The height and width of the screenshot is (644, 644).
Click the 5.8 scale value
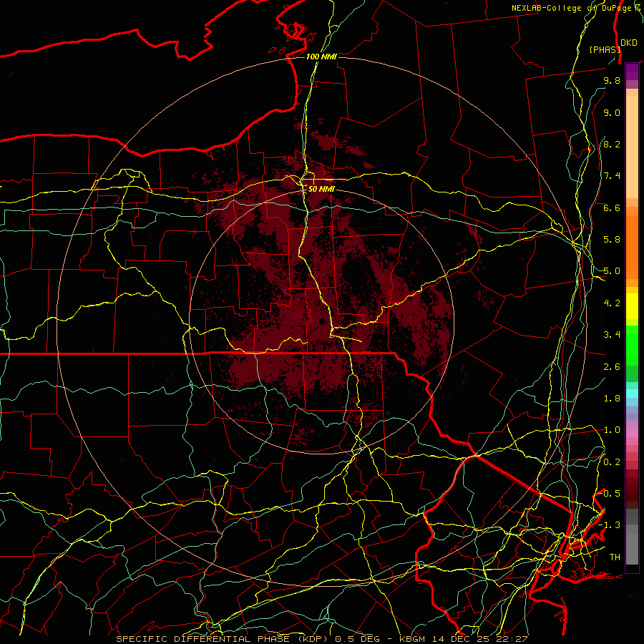click(612, 240)
